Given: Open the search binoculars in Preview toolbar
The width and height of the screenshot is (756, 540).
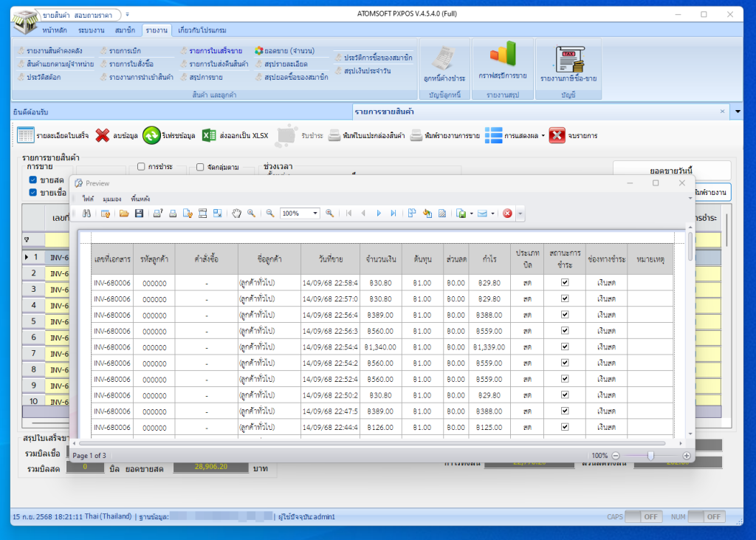Looking at the screenshot, I should pos(86,213).
